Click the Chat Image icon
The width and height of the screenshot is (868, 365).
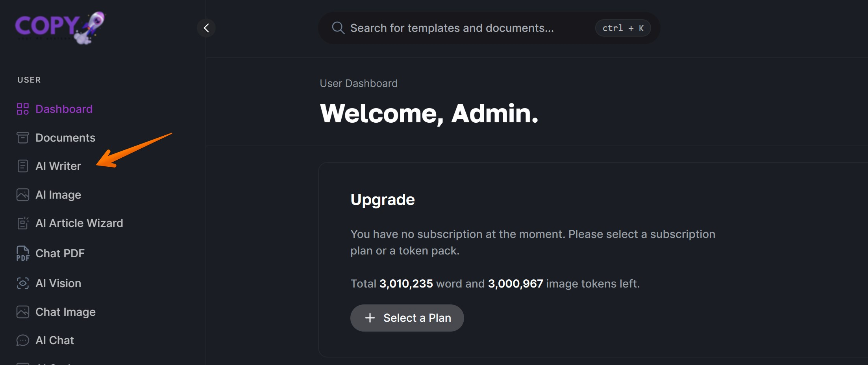tap(23, 312)
